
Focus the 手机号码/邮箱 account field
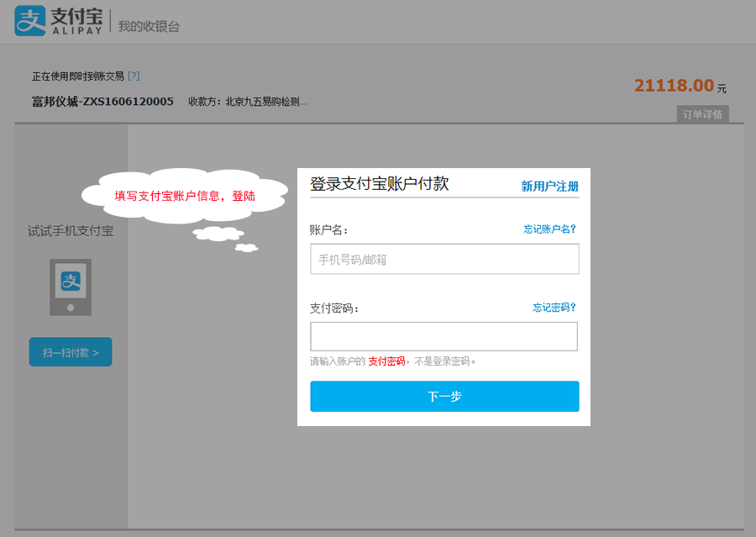pyautogui.click(x=444, y=259)
